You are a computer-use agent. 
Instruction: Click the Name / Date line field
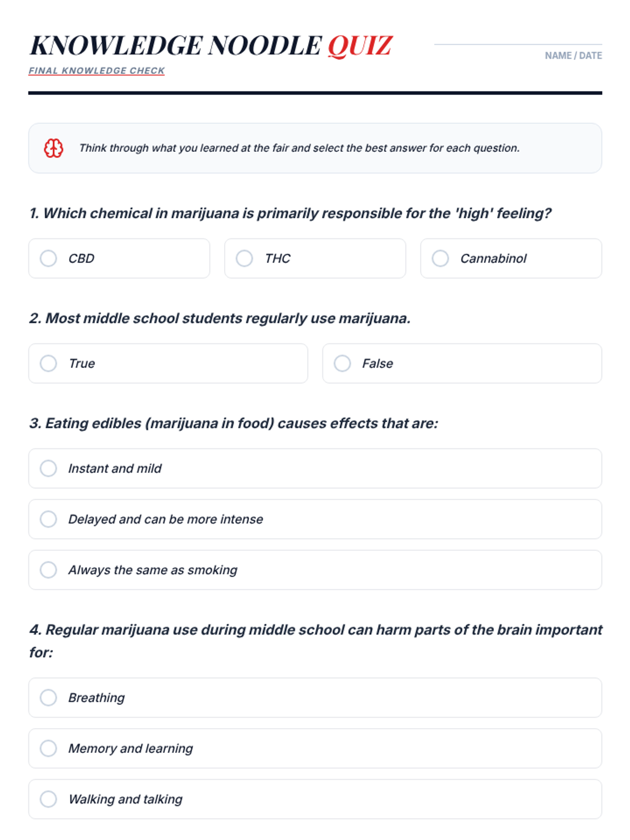click(x=518, y=43)
